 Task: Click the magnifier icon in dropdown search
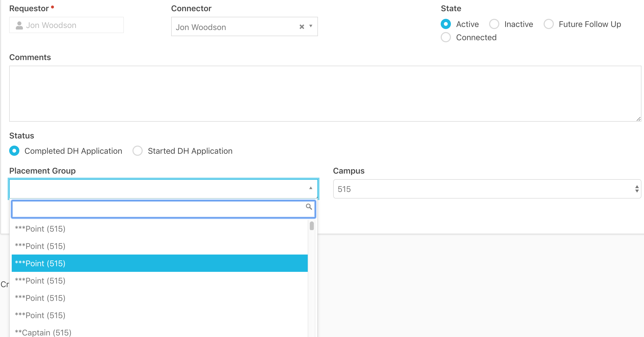point(309,207)
